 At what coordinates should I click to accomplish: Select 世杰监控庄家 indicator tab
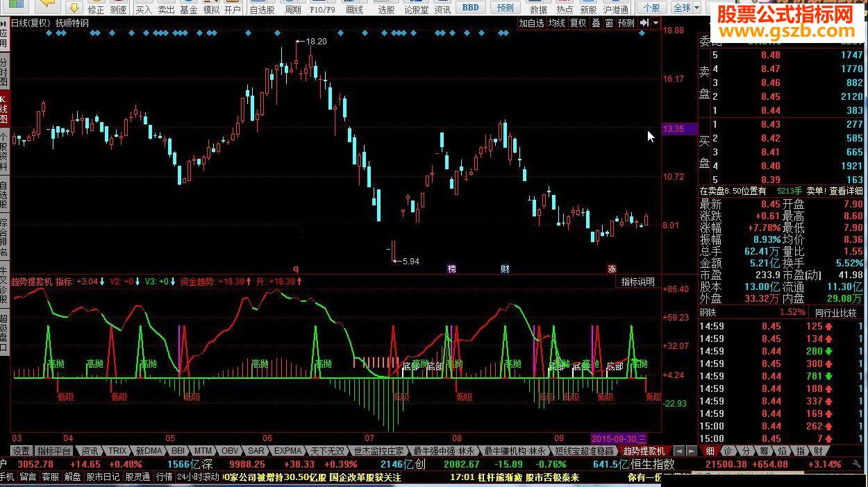coord(378,450)
